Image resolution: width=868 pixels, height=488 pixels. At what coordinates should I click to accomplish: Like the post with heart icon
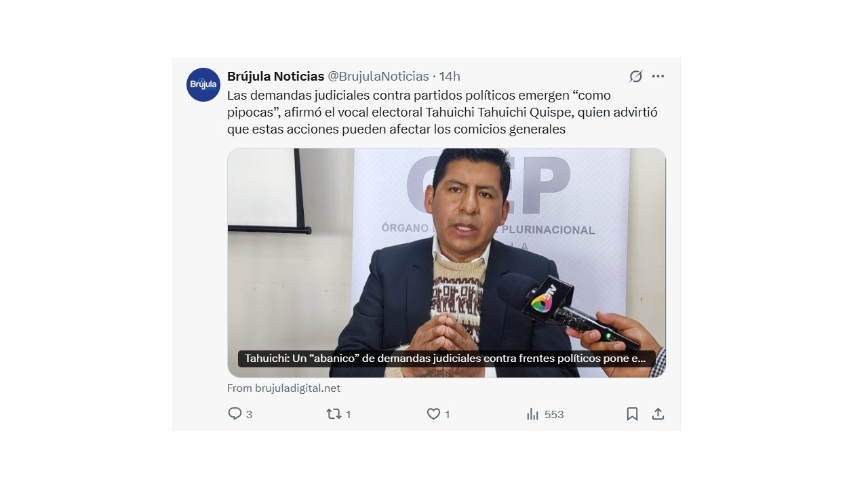point(433,413)
